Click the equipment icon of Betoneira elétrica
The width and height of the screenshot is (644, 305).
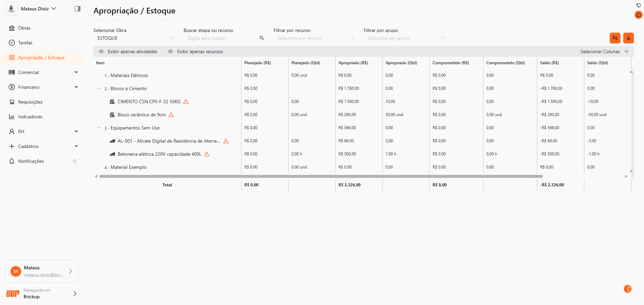tap(112, 154)
